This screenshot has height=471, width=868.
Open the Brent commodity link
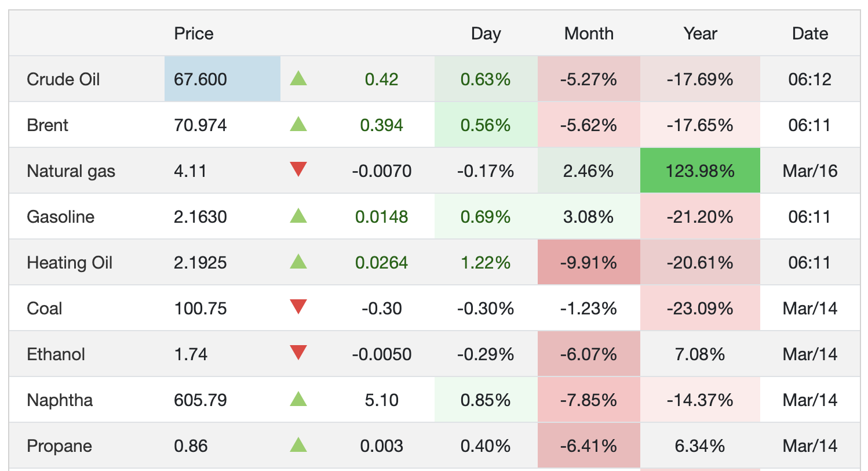pos(48,125)
